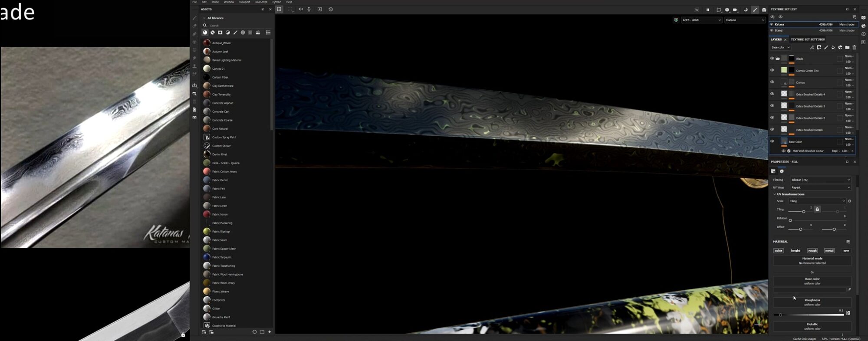Click the Base color uniform color swatch
This screenshot has height=341, width=868.
[x=810, y=290]
